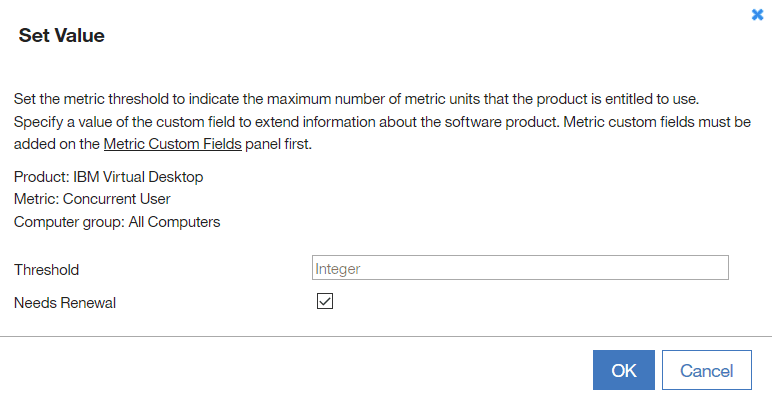This screenshot has width=772, height=402.
Task: Click the divider line above the buttons
Action: pos(386,337)
